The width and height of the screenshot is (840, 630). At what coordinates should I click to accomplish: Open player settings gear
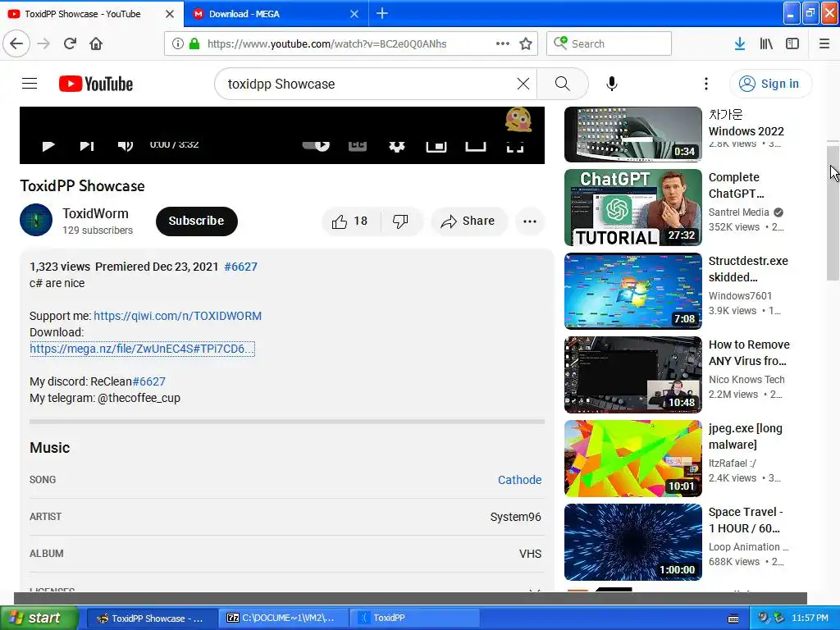396,146
